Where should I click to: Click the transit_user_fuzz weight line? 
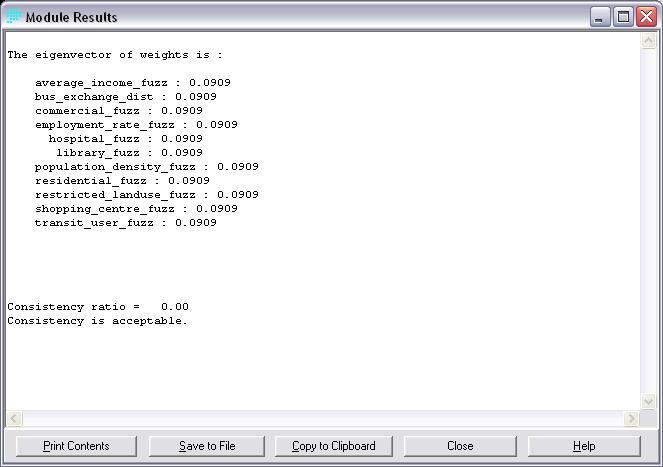126,223
